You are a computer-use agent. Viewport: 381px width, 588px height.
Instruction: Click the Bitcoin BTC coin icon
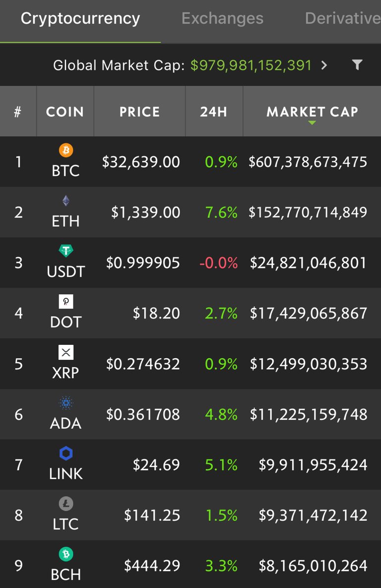coord(66,150)
